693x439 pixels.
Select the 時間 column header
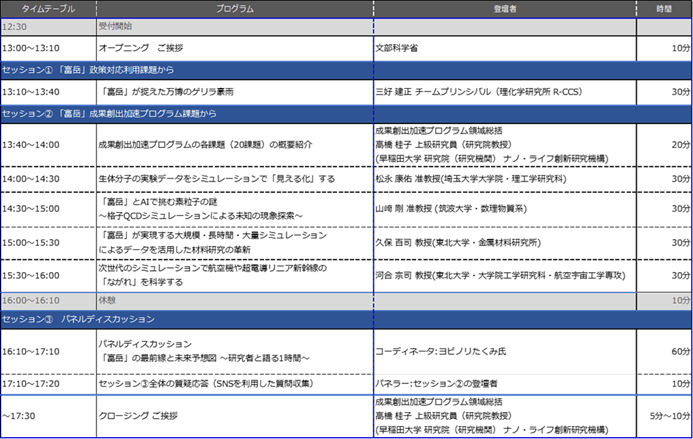tap(664, 8)
